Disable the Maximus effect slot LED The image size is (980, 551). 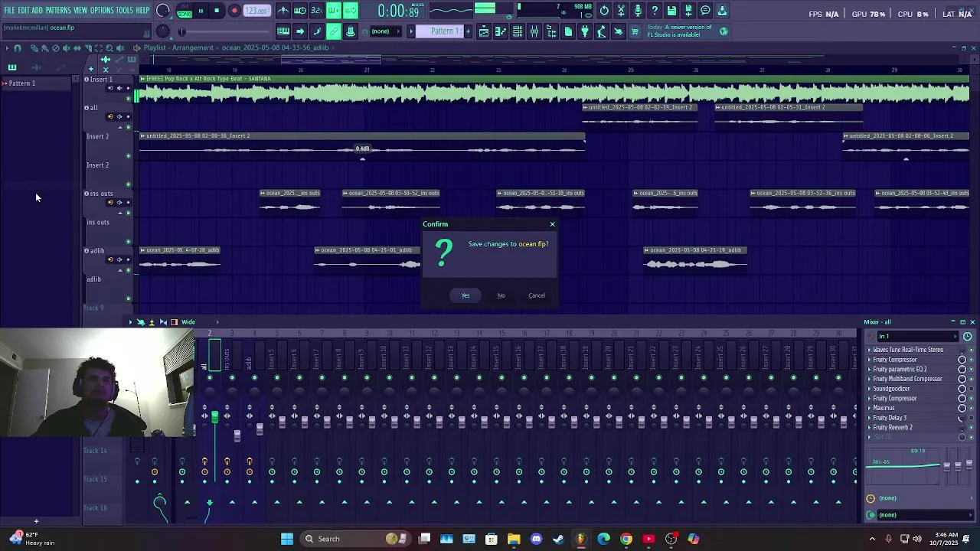tap(970, 408)
